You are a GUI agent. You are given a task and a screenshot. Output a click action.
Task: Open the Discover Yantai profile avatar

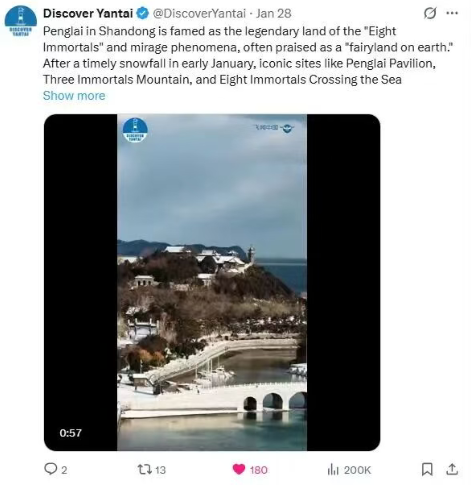pos(21,21)
